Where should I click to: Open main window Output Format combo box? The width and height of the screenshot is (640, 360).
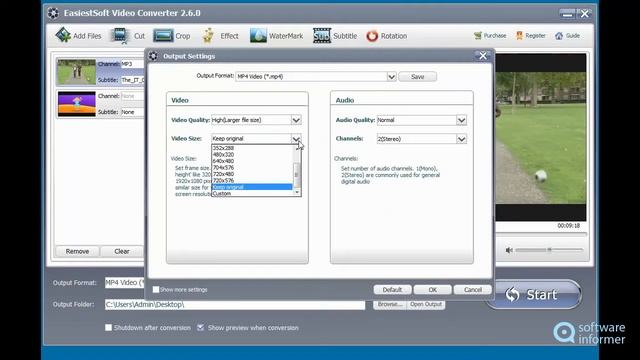coord(125,282)
